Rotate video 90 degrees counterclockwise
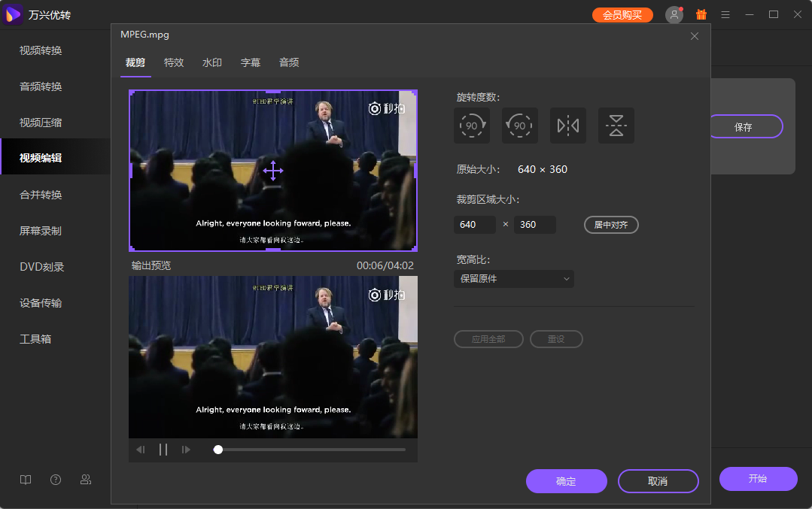This screenshot has width=812, height=509. 520,126
